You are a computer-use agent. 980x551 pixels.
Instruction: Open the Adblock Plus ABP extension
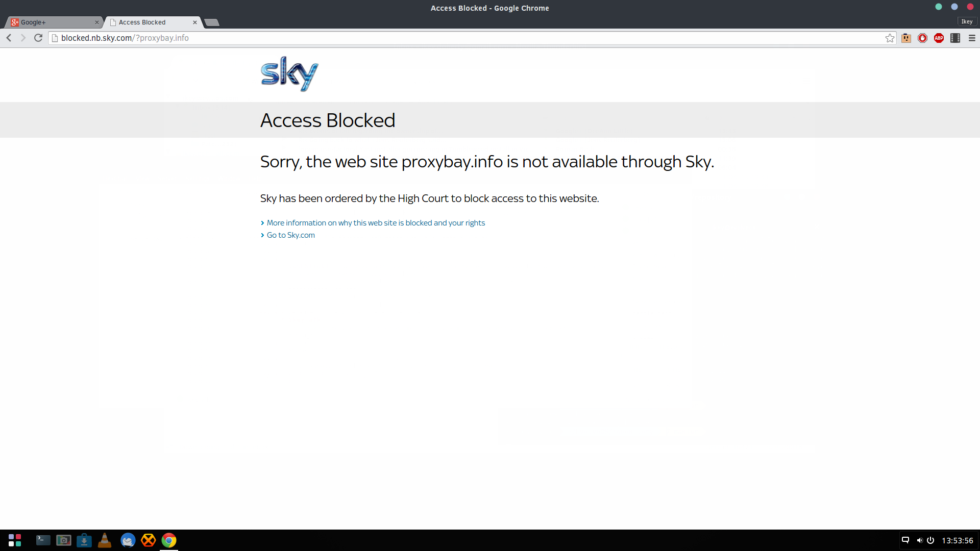(939, 38)
